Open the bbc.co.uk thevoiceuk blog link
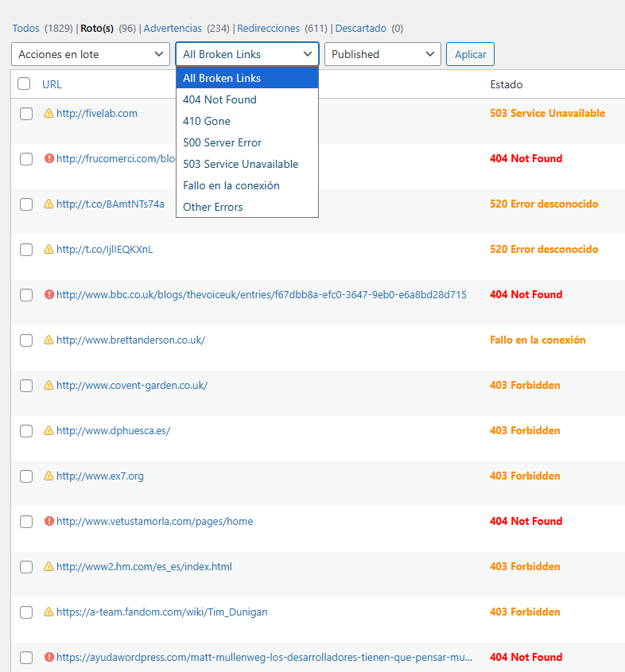The width and height of the screenshot is (625, 672). (x=262, y=294)
